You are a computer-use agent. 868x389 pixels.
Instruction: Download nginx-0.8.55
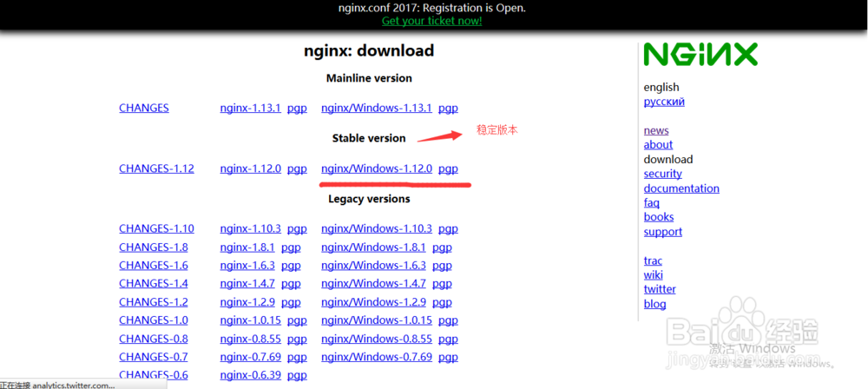(250, 339)
